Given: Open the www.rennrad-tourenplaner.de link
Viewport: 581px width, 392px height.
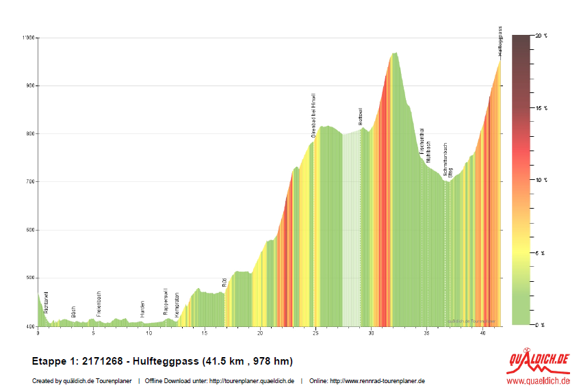Looking at the screenshot, I should click(x=377, y=381).
